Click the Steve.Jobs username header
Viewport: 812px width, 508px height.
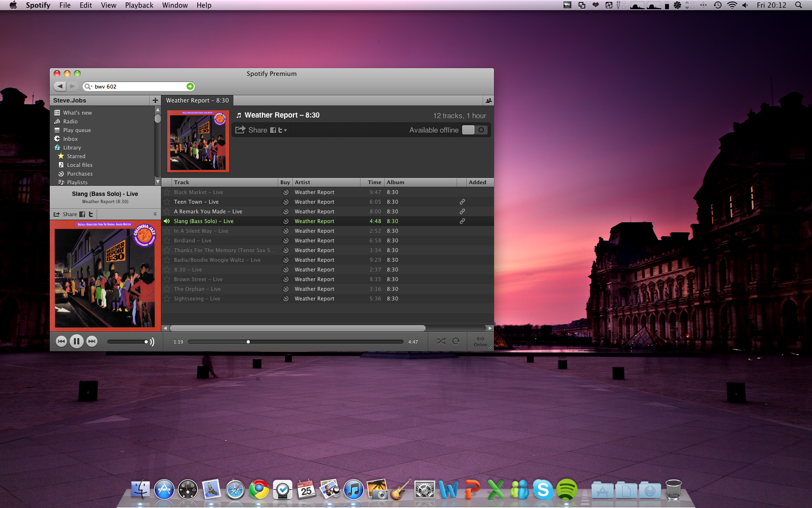pos(70,101)
